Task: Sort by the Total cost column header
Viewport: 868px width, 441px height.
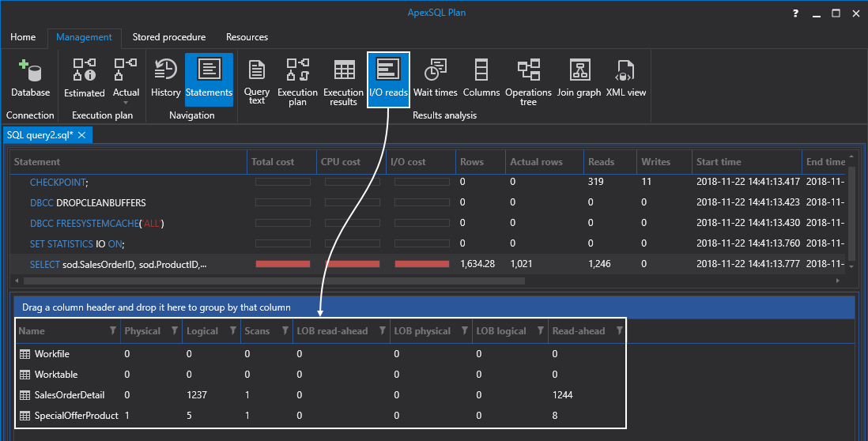Action: coord(273,162)
